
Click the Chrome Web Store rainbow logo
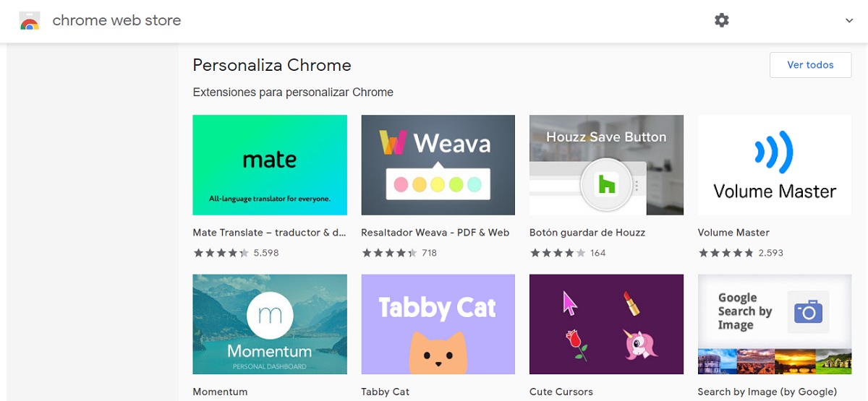(x=30, y=21)
